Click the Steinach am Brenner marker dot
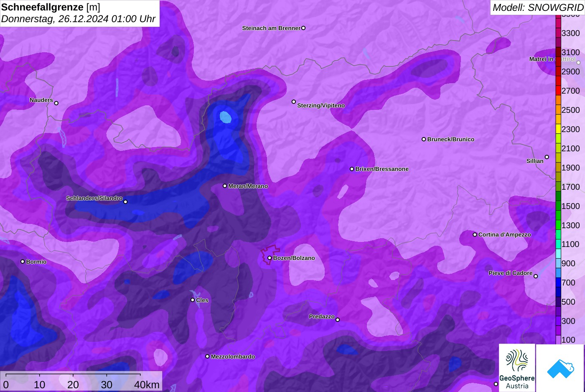Viewport: 585px width, 392px height. coord(303,28)
